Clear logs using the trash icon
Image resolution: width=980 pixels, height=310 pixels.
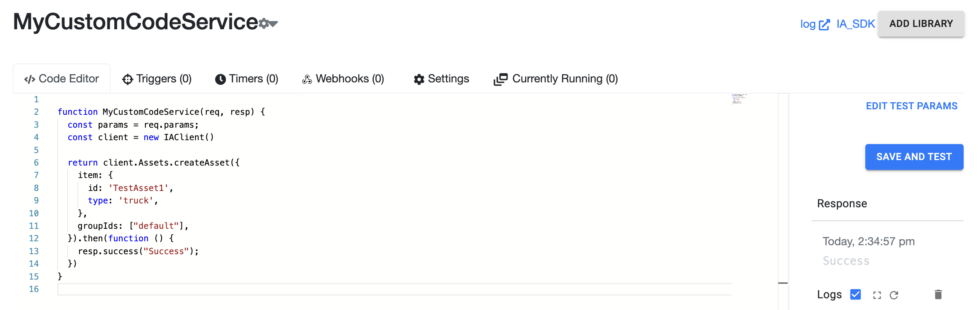938,295
